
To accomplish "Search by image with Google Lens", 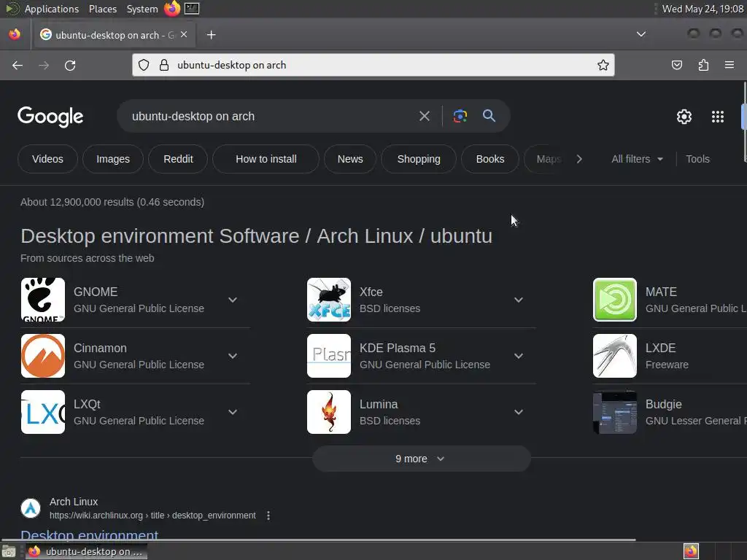I will (460, 116).
